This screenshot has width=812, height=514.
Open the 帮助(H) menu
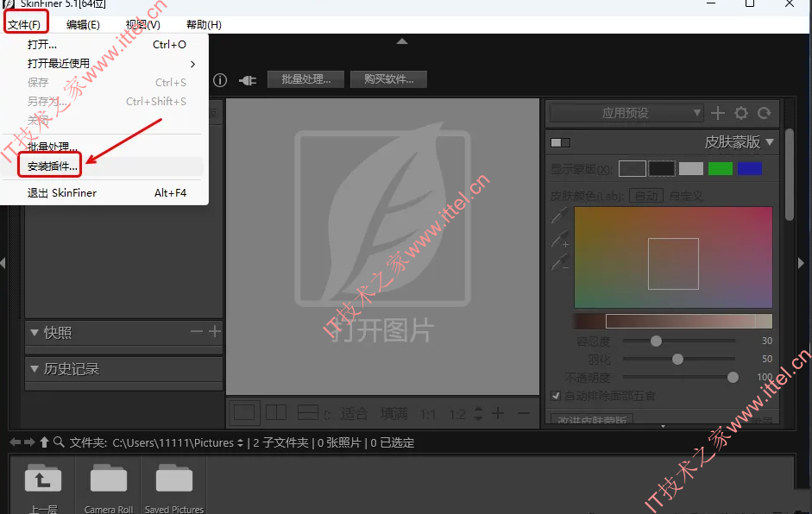[x=204, y=24]
